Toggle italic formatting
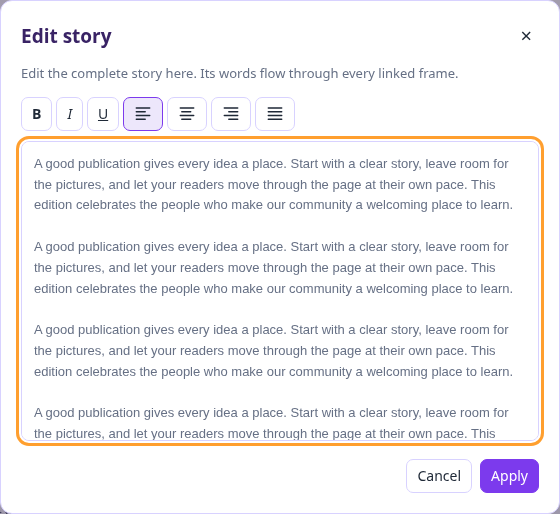This screenshot has height=514, width=560. tap(70, 114)
